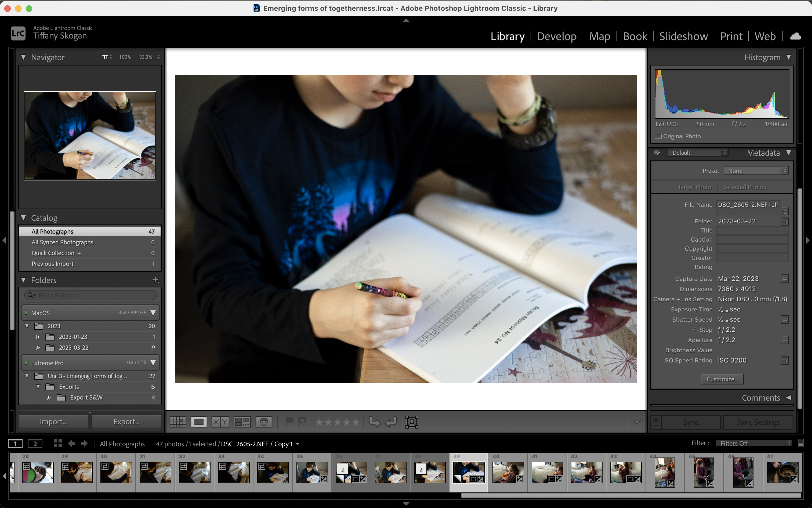
Task: Click the filmstrip horizontal scrollbar
Action: click(632, 496)
